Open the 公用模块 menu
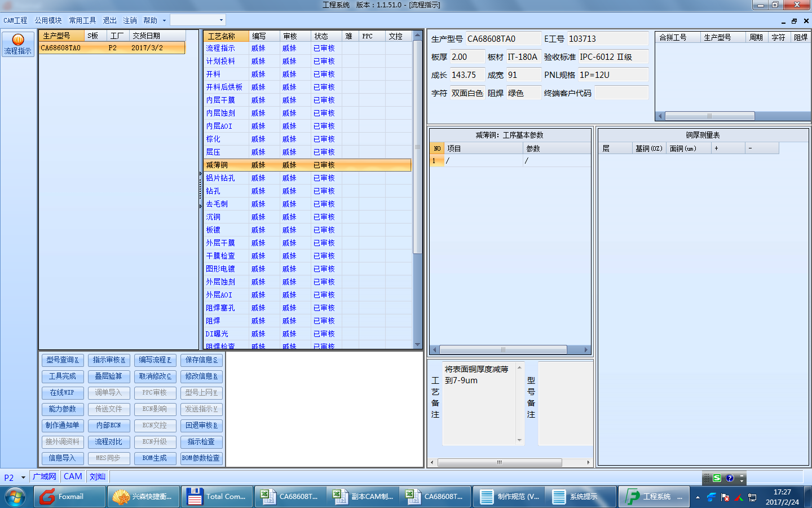Screen dimensions: 812x508 [x=48, y=20]
